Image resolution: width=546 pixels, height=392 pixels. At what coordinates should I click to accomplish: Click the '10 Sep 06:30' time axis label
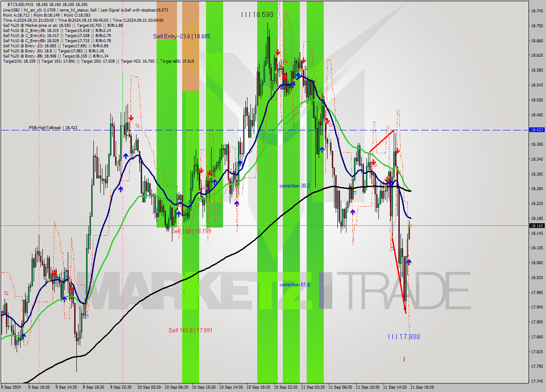point(176,387)
